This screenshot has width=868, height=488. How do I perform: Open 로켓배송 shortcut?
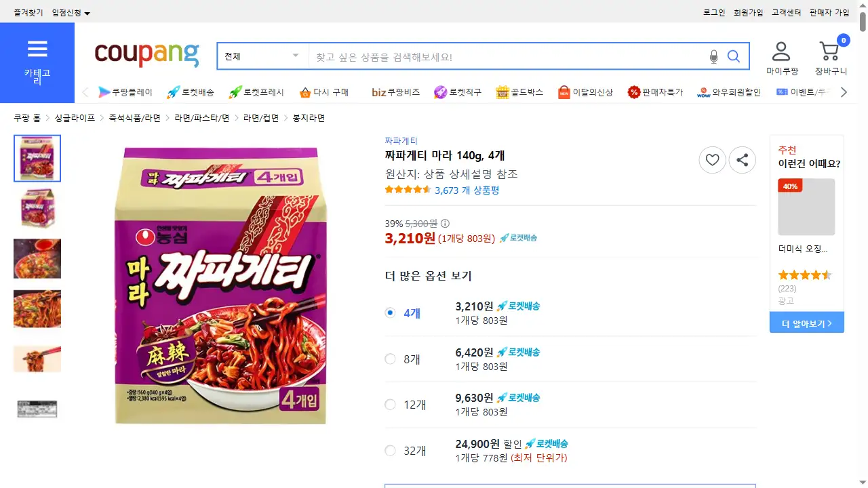click(191, 92)
